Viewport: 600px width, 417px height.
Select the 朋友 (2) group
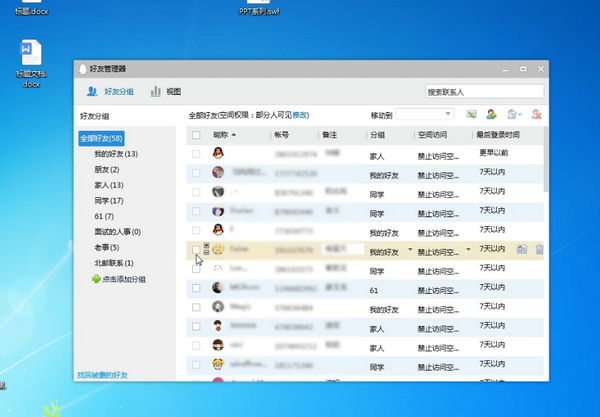[x=107, y=169]
